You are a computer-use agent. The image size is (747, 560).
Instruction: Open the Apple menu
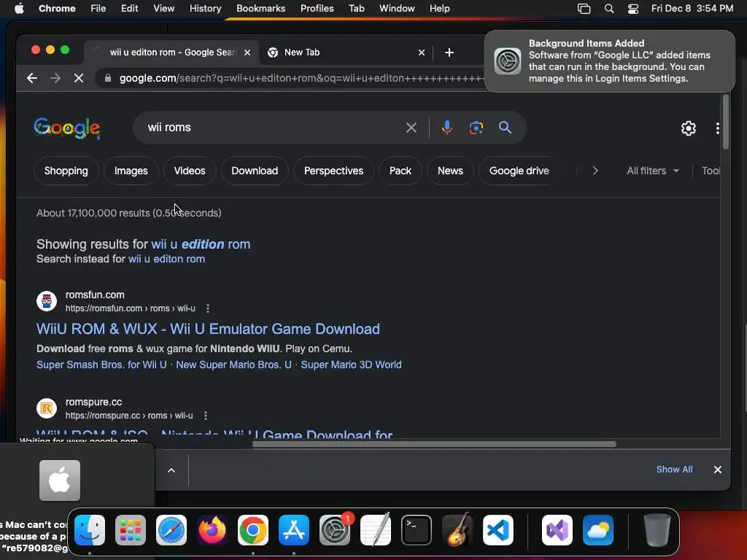click(19, 9)
